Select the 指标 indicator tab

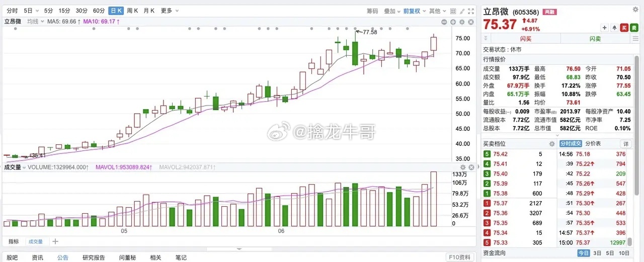pyautogui.click(x=14, y=241)
